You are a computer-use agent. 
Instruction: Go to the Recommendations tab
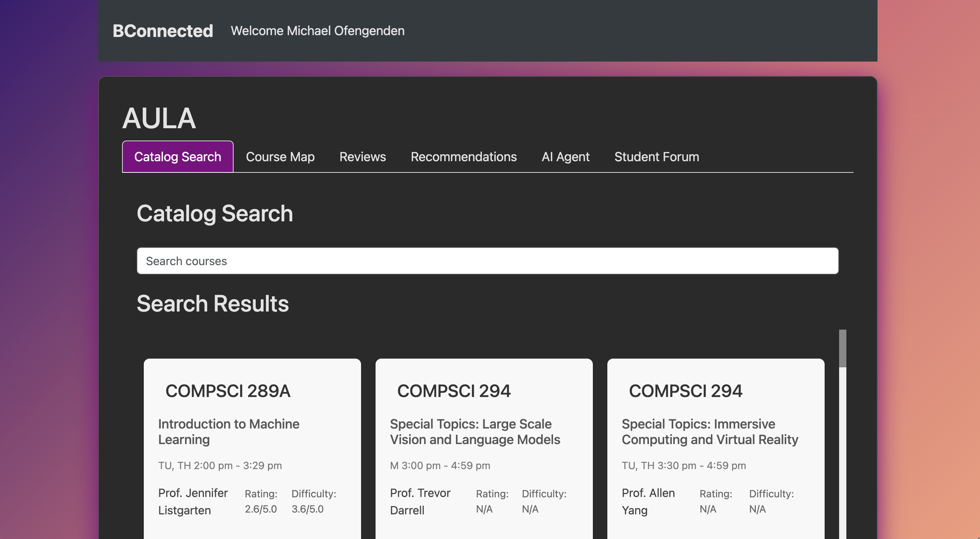coord(463,157)
